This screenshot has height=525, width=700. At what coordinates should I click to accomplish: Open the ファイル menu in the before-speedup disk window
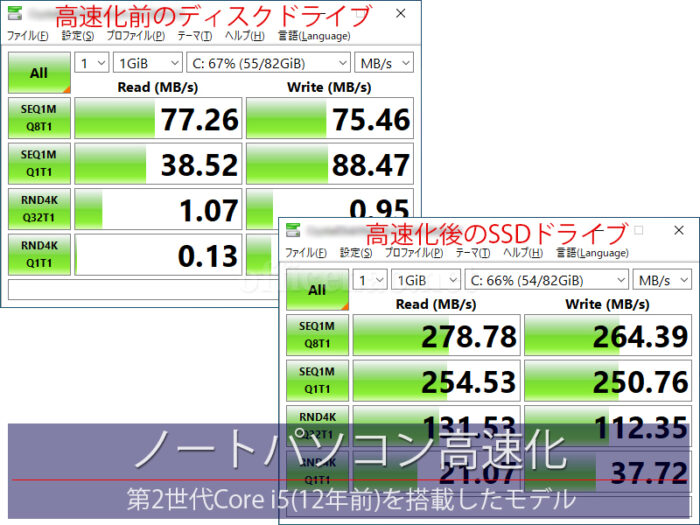coord(28,36)
